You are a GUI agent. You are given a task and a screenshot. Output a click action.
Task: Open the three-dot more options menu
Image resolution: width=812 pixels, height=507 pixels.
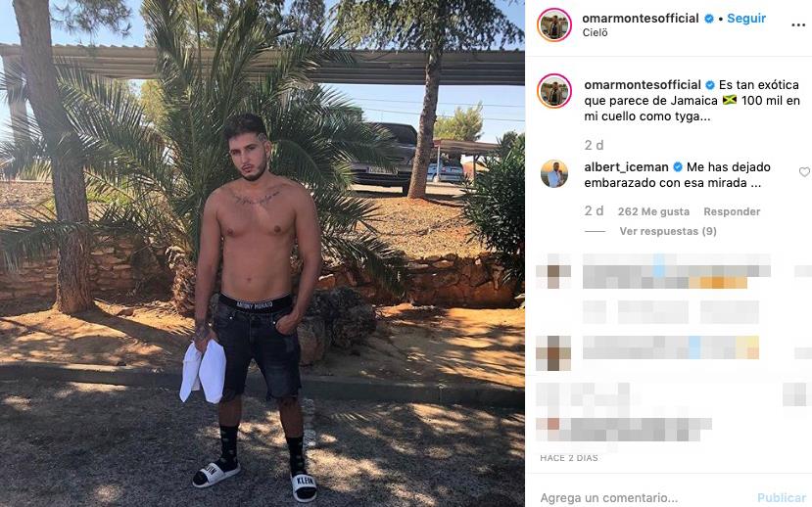(798, 24)
